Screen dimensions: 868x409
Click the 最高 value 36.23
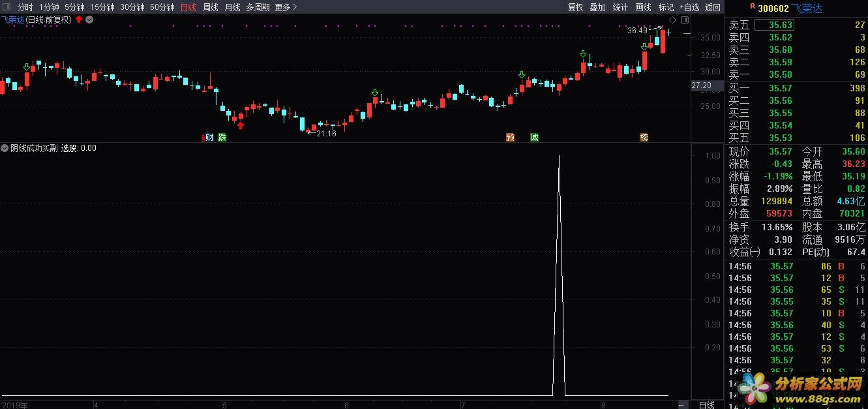click(853, 164)
